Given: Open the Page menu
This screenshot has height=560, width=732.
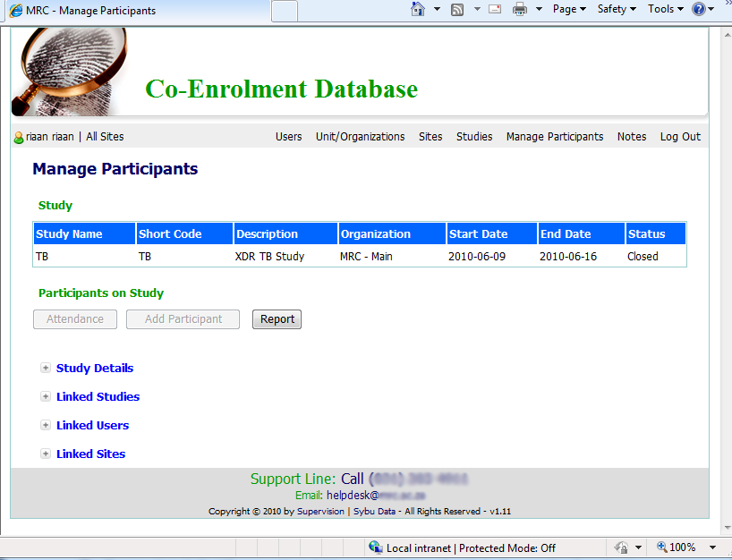Looking at the screenshot, I should pyautogui.click(x=569, y=9).
